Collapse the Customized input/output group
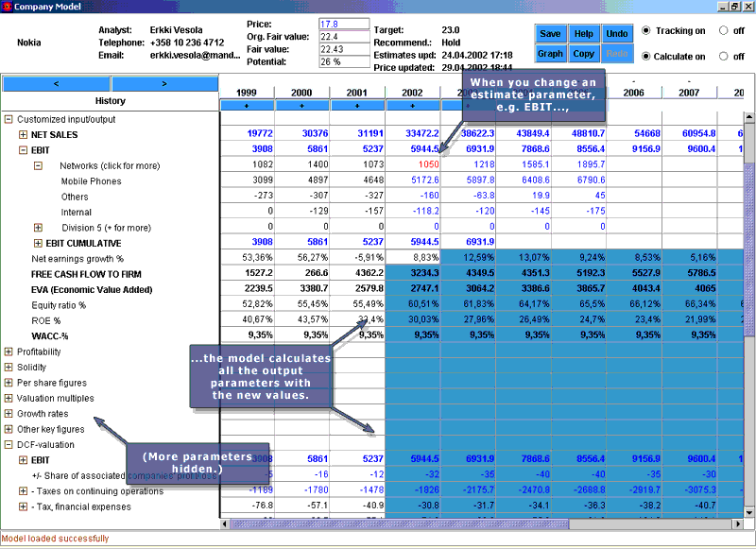Image resolution: width=756 pixels, height=549 pixels. (x=9, y=119)
